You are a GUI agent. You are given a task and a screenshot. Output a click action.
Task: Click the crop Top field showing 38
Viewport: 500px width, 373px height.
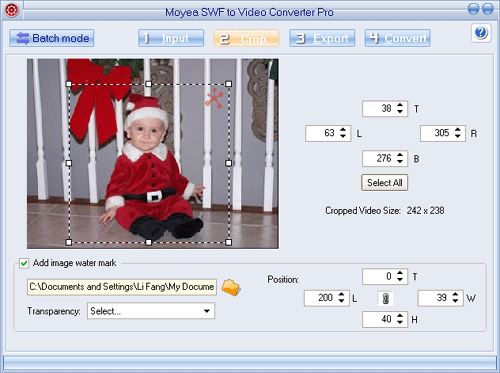[x=385, y=109]
